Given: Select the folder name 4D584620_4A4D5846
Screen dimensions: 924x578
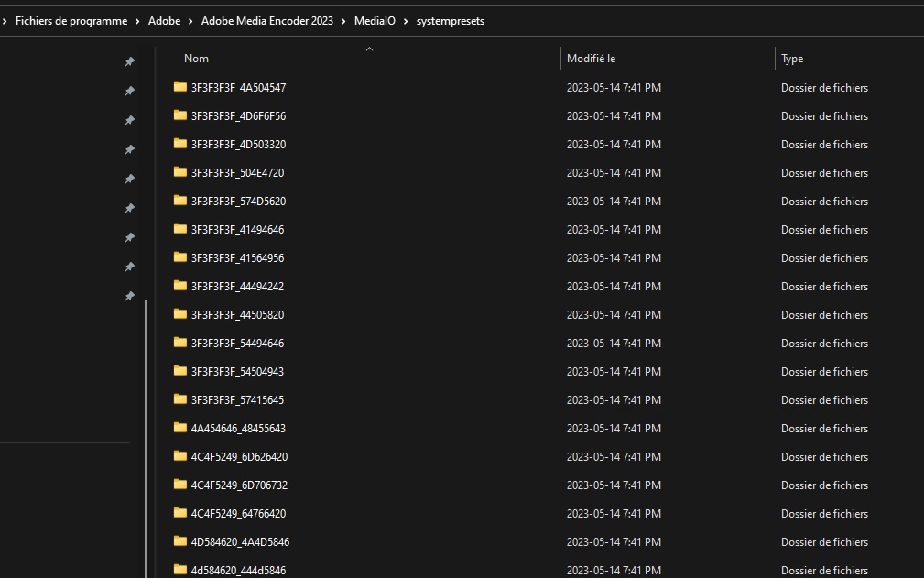Looking at the screenshot, I should click(241, 541).
